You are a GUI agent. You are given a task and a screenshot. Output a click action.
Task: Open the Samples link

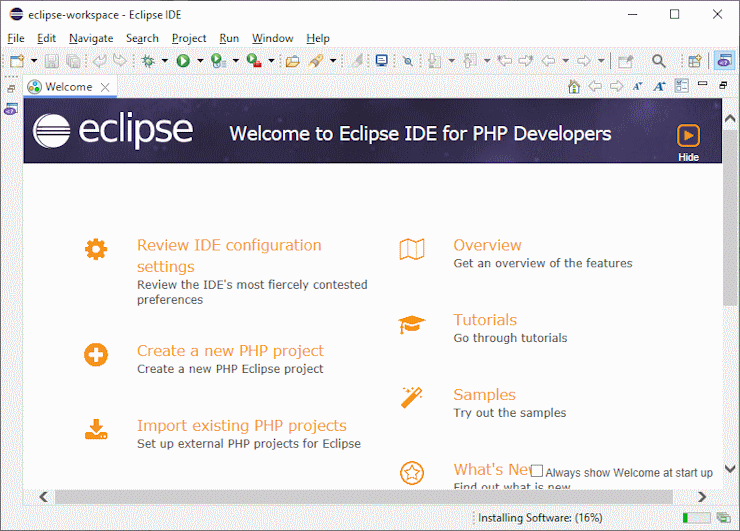point(484,395)
